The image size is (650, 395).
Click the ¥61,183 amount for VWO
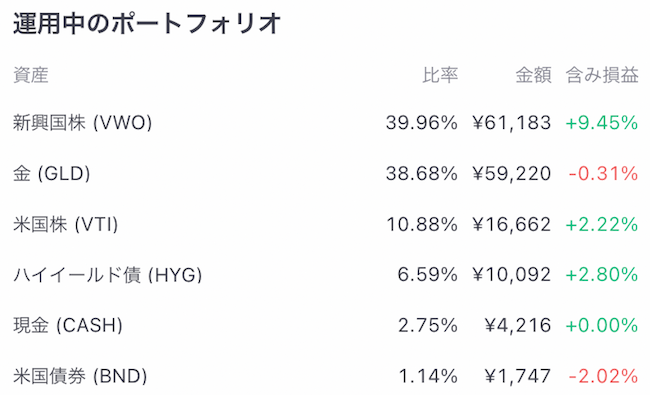512,123
